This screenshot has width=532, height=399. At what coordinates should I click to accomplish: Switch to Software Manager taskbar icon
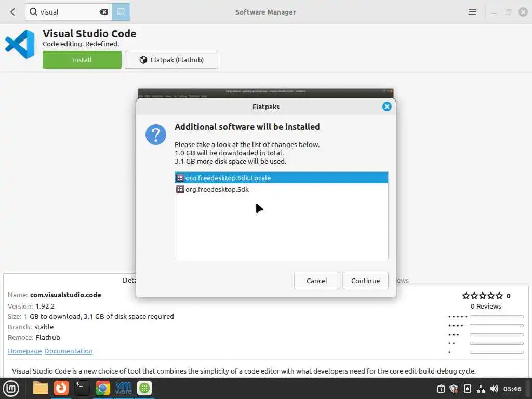144,389
